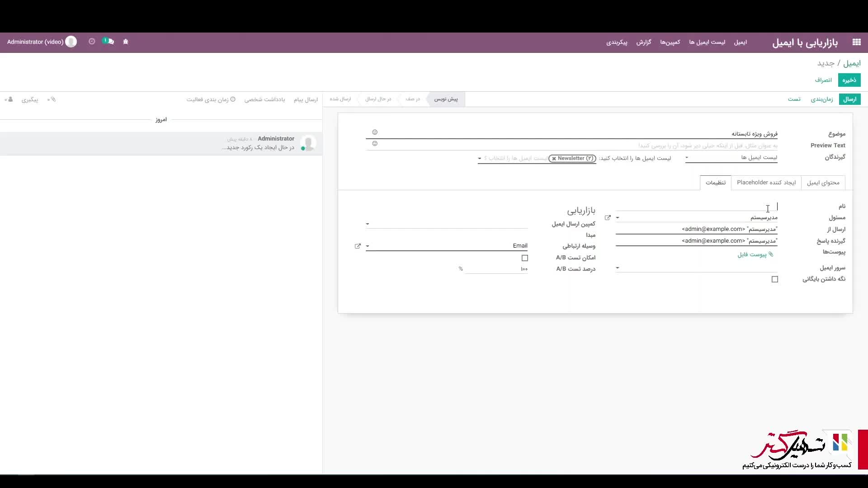The image size is (868, 488).
Task: Open external link next to مسئول field
Action: coord(608,218)
